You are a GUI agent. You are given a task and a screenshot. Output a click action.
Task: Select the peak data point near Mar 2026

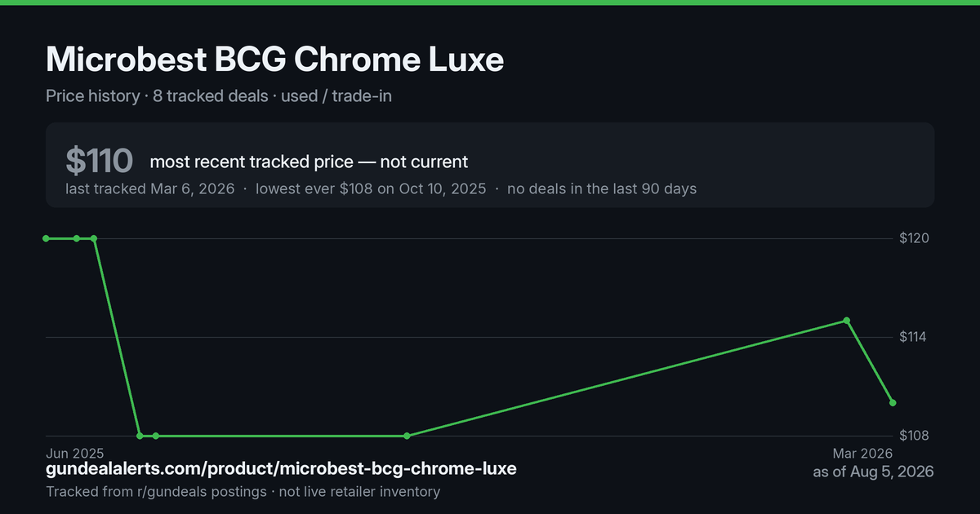[x=847, y=321]
